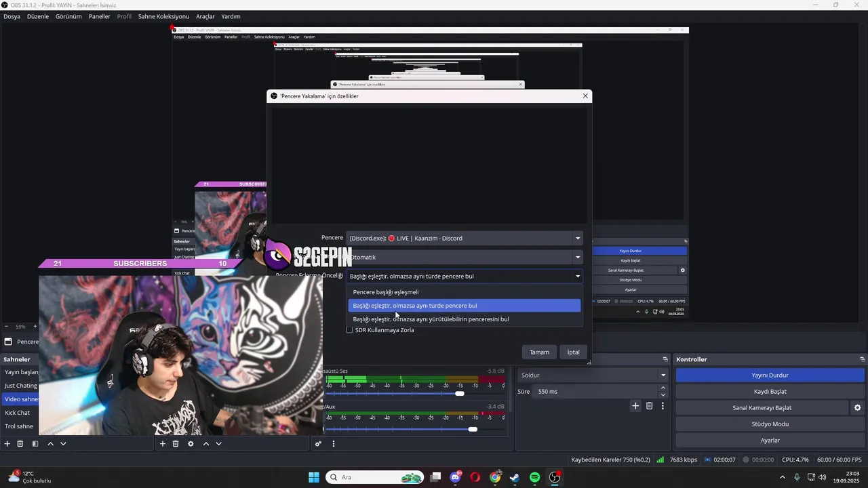Open transition three-dot options menu
868x488 pixels.
[663, 406]
